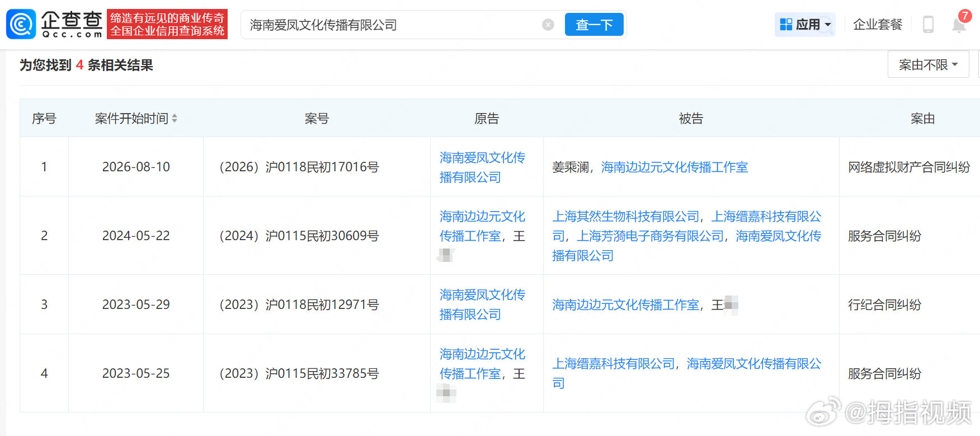Clear the search box with the X icon
The width and height of the screenshot is (980, 436).
click(x=548, y=25)
